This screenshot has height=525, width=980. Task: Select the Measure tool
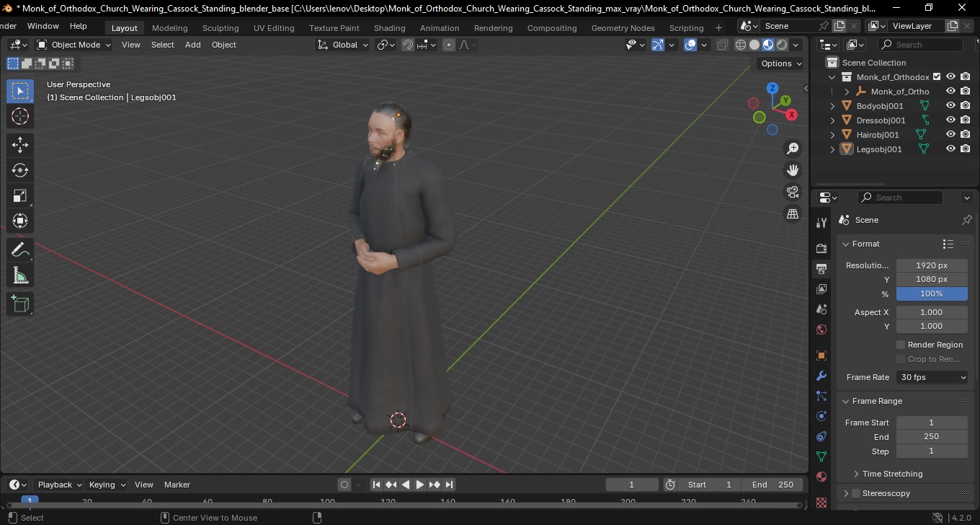20,275
